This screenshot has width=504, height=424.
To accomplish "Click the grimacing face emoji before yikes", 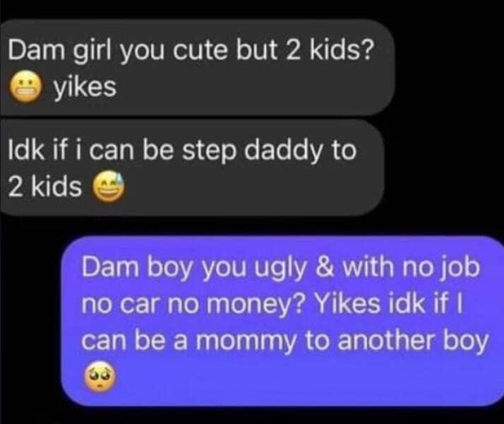I will (x=26, y=88).
